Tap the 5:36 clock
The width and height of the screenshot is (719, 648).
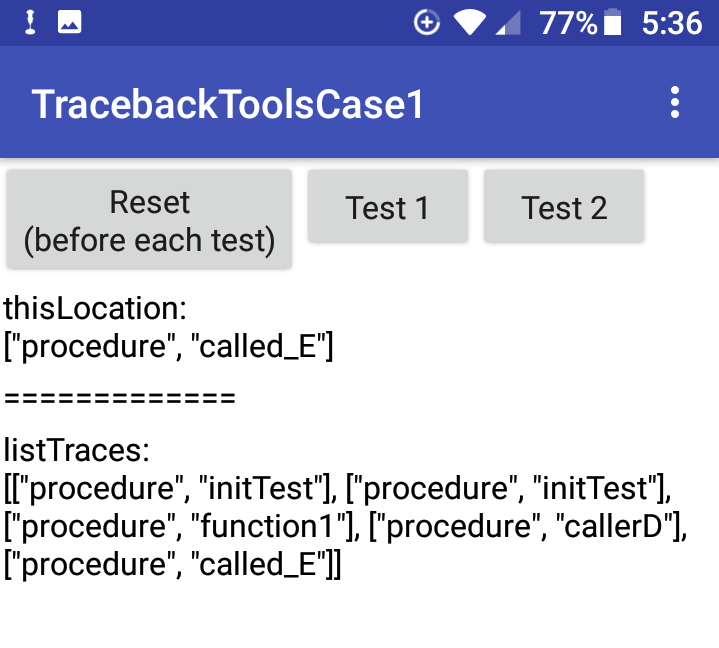(672, 23)
